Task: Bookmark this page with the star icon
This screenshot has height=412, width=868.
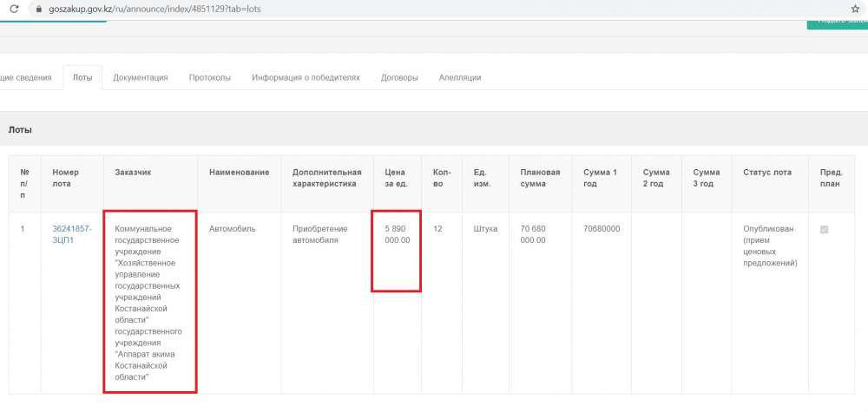Action: [x=855, y=8]
